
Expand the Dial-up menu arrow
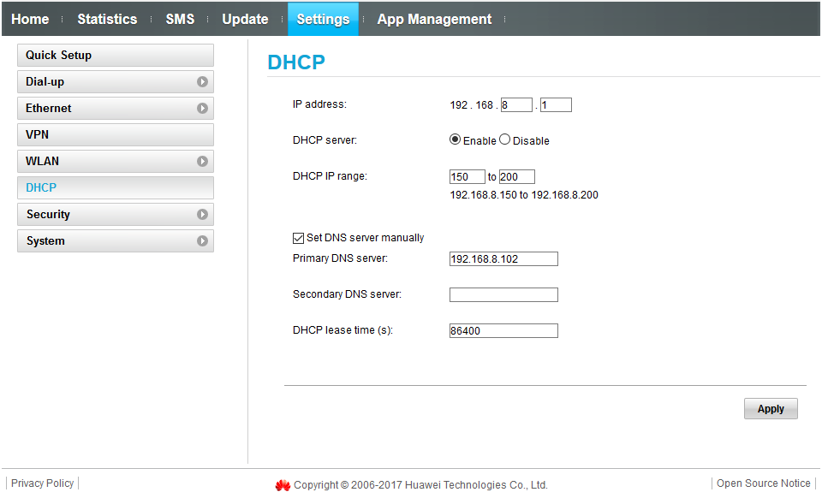tap(202, 82)
